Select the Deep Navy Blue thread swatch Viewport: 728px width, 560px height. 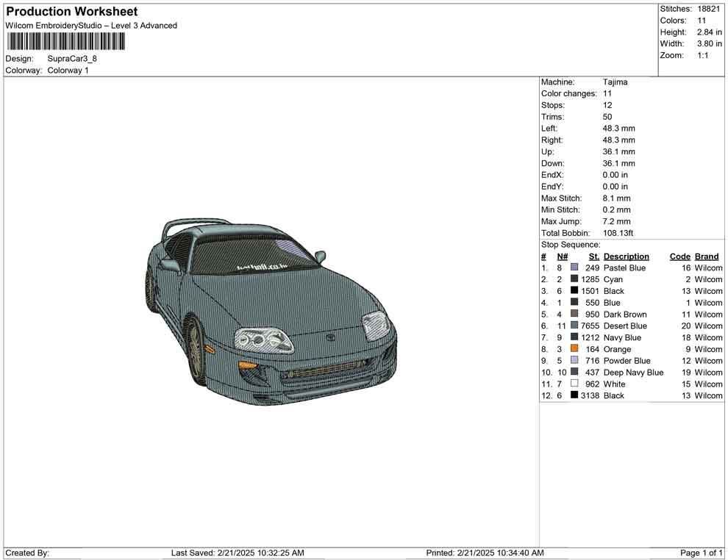[x=574, y=373]
